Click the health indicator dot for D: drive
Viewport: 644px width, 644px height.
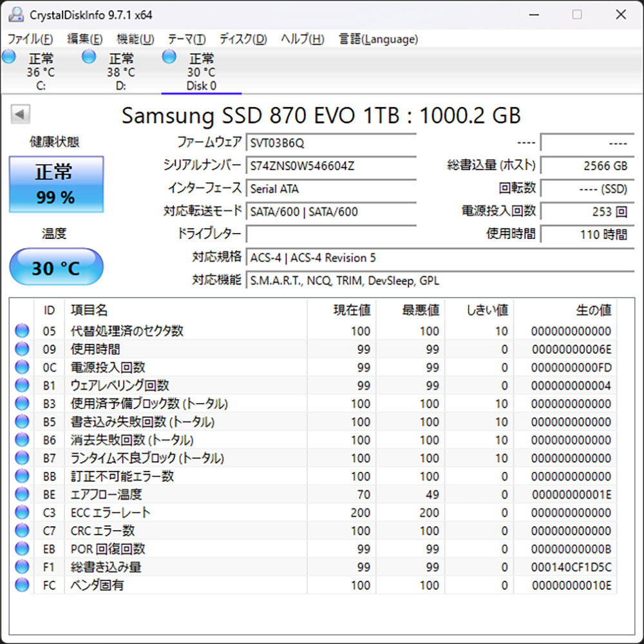point(88,57)
